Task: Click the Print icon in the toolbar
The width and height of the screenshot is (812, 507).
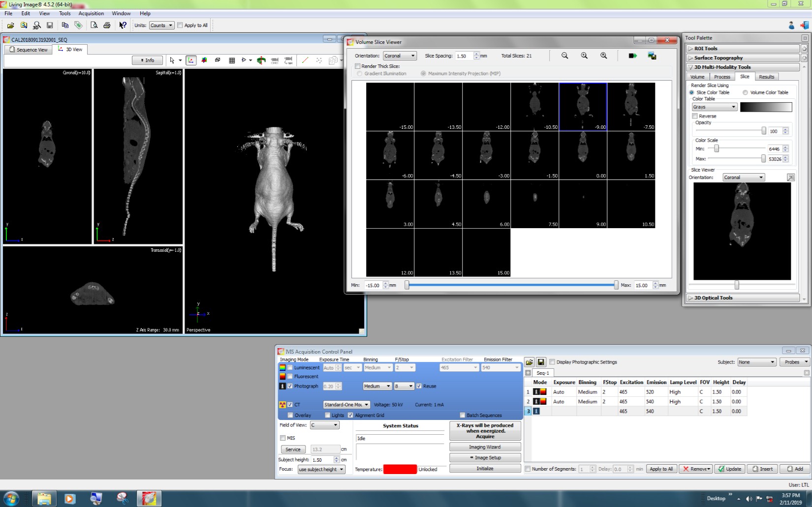Action: coord(107,25)
